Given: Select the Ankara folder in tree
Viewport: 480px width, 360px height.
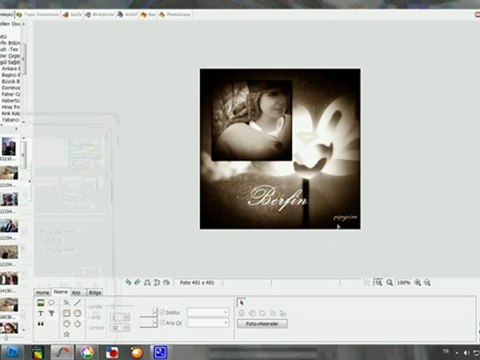Looking at the screenshot, I should click(x=11, y=69).
